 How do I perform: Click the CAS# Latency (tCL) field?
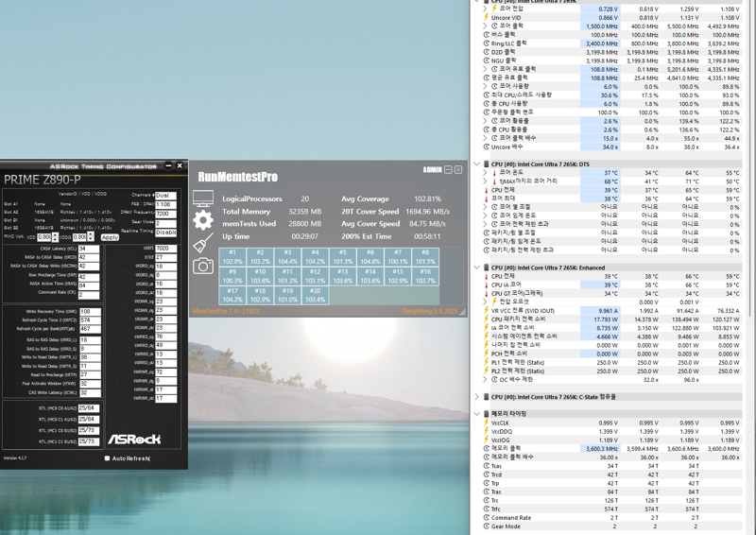(89, 249)
